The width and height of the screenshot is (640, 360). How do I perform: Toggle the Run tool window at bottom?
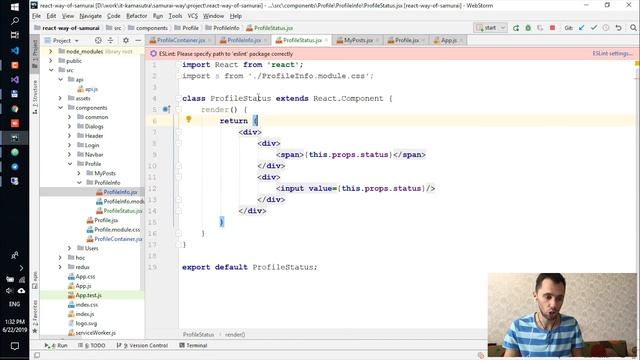click(56, 345)
